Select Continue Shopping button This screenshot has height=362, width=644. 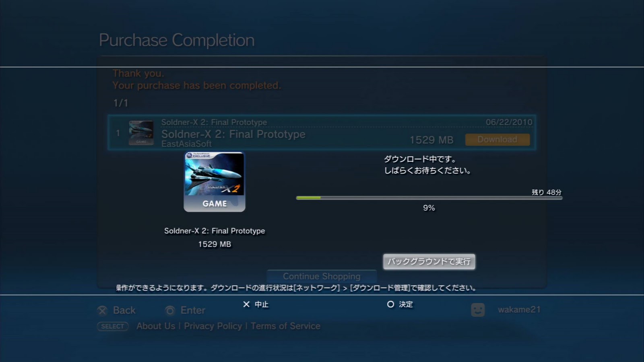tap(322, 276)
